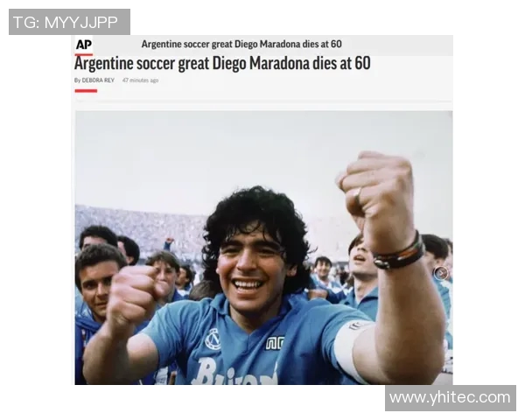Click the Napoli club crest on the jersey
This screenshot has height=420, width=525.
213,339
